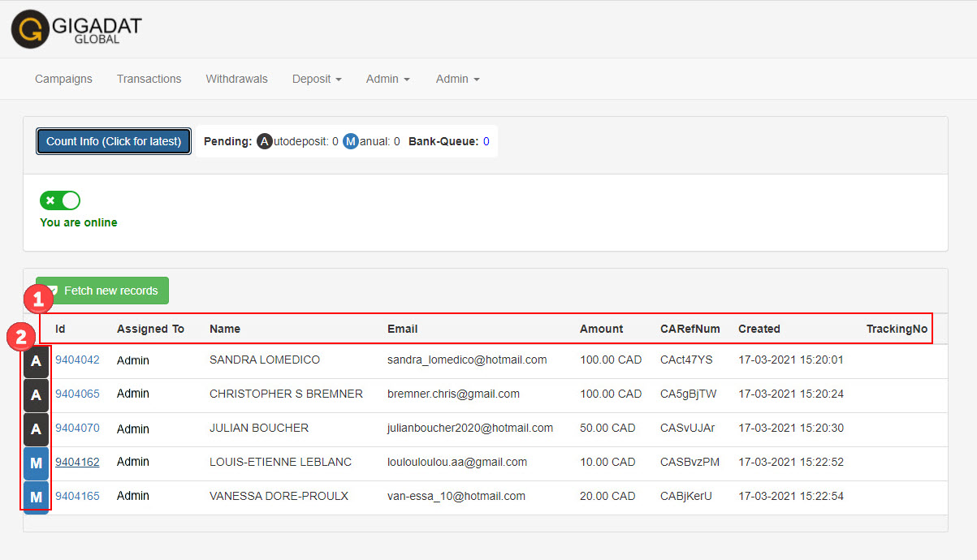
Task: Click the A badge for row 9404070
Action: point(36,429)
